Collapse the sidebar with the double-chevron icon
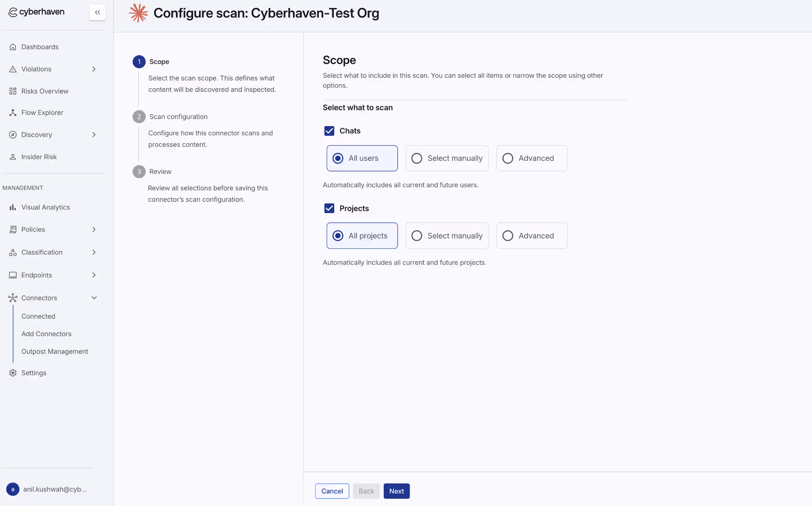812x506 pixels. coord(97,12)
